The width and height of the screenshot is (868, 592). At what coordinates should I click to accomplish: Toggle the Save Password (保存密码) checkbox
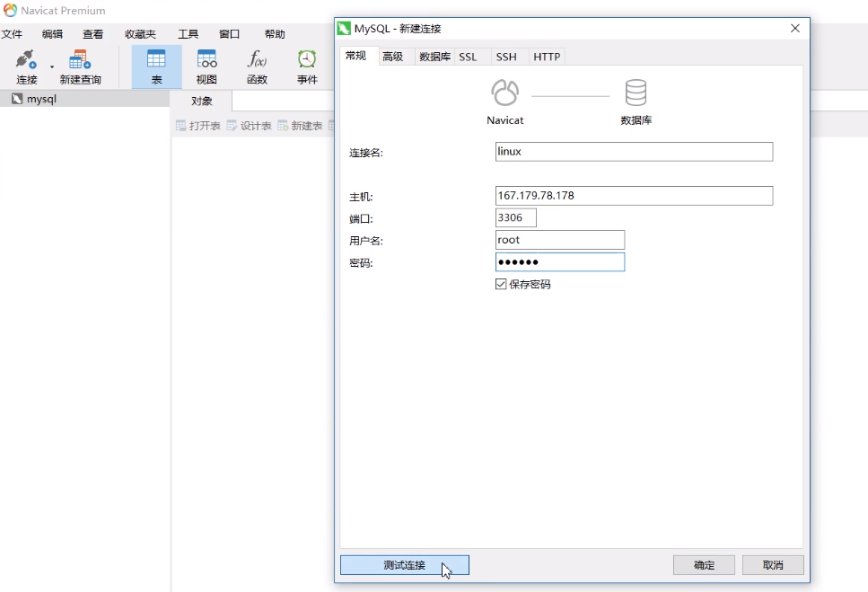click(501, 284)
